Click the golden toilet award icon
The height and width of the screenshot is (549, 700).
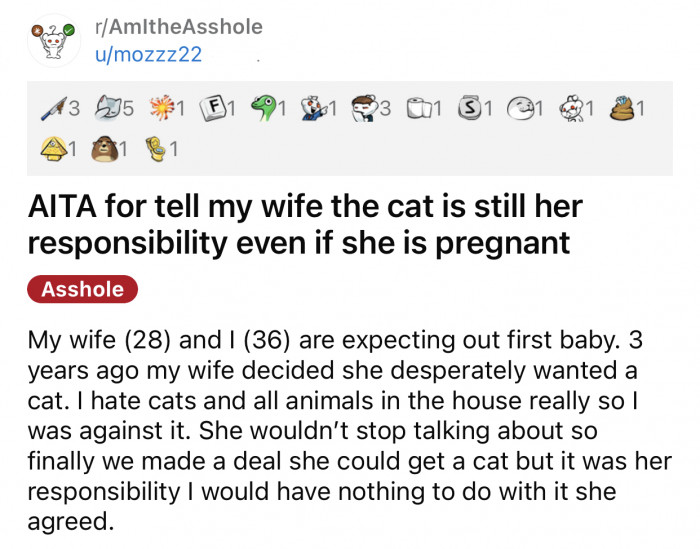click(x=156, y=151)
